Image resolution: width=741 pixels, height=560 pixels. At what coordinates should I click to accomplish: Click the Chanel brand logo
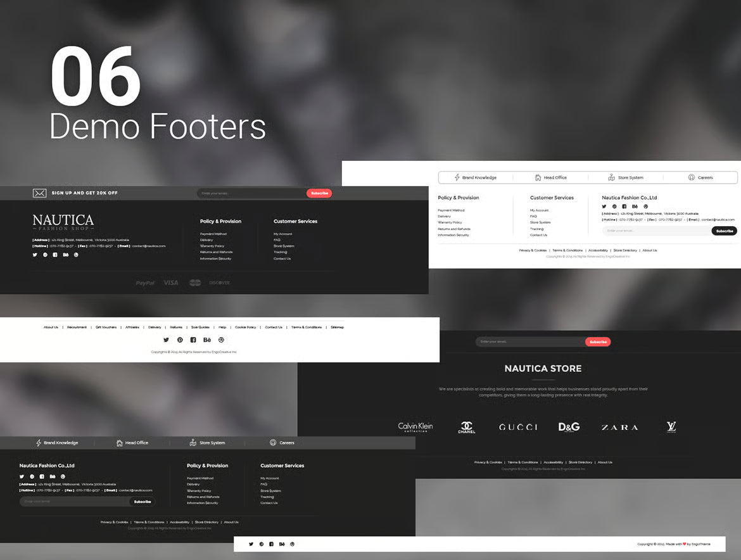coord(467,428)
